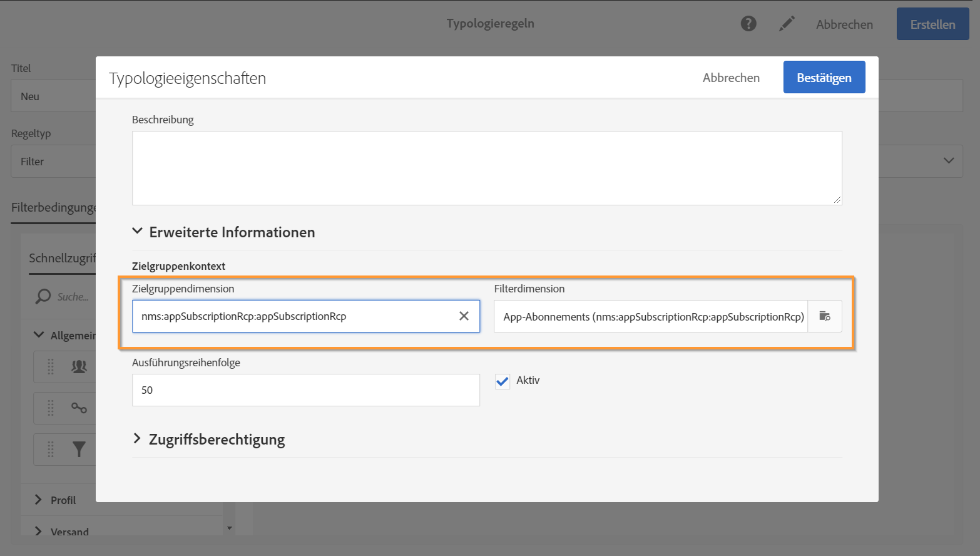Open the Filterdimension selection icon
This screenshot has width=980, height=556.
tap(825, 316)
